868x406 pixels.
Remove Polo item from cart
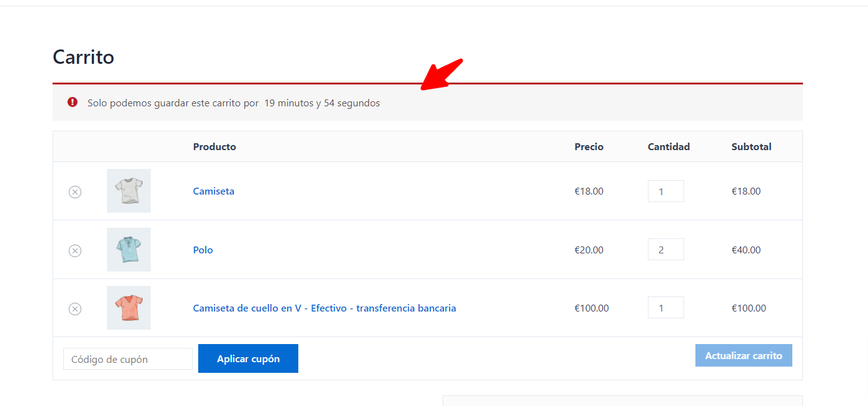pos(75,251)
